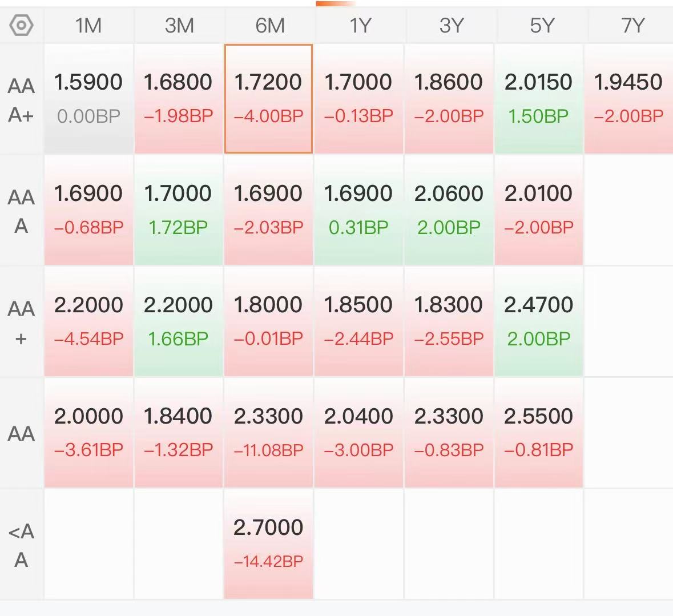673x616 pixels.
Task: Open the highlighted AAA+ 6M cell 1.7200
Action: (x=269, y=98)
